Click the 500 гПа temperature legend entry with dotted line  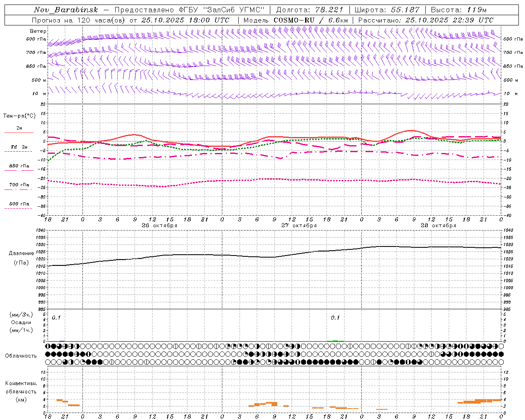(x=19, y=204)
